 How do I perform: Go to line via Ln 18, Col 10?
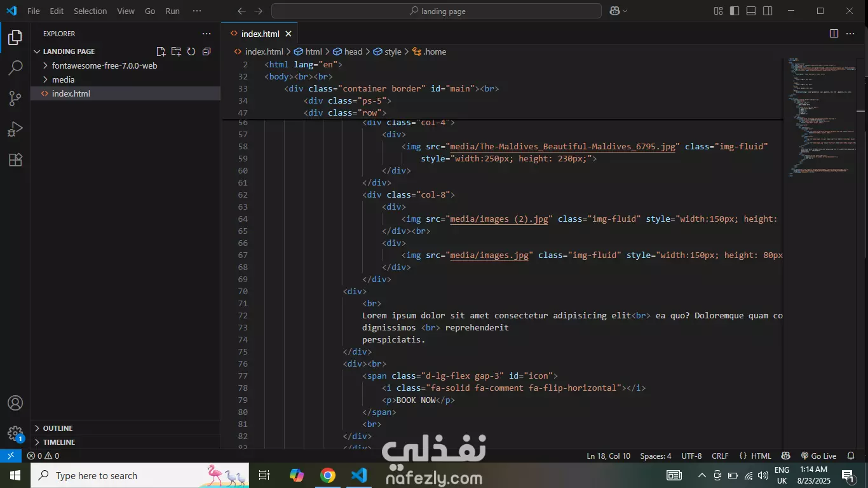609,456
